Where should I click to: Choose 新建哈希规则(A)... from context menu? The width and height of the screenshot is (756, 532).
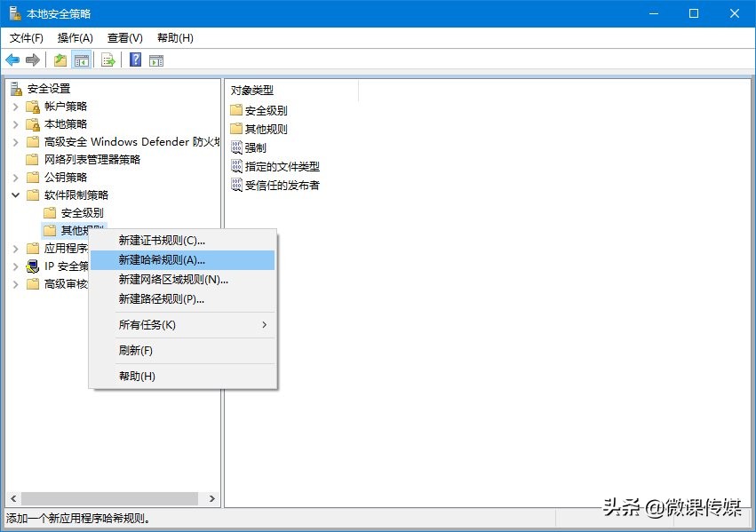pos(183,260)
